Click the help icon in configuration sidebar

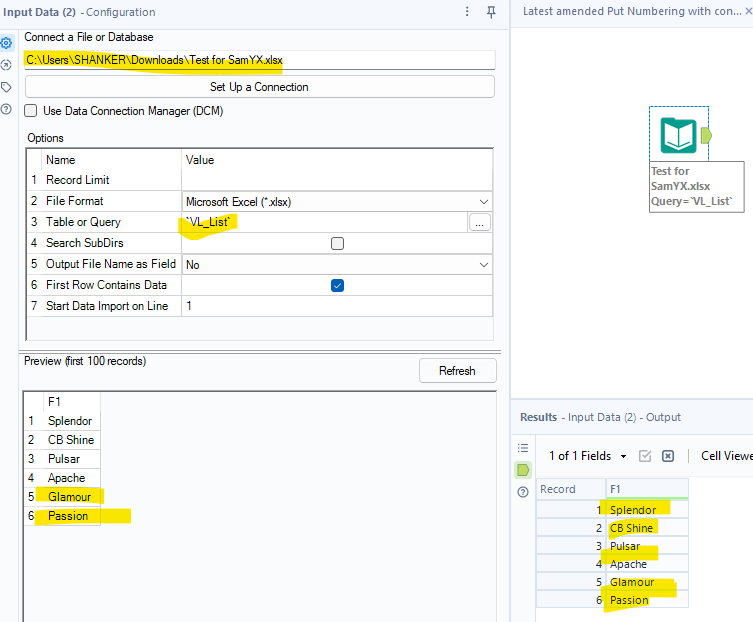click(7, 108)
